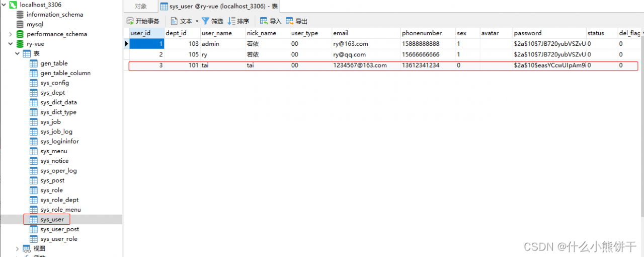Click the sys_dept table icon
644x257 pixels.
click(34, 93)
